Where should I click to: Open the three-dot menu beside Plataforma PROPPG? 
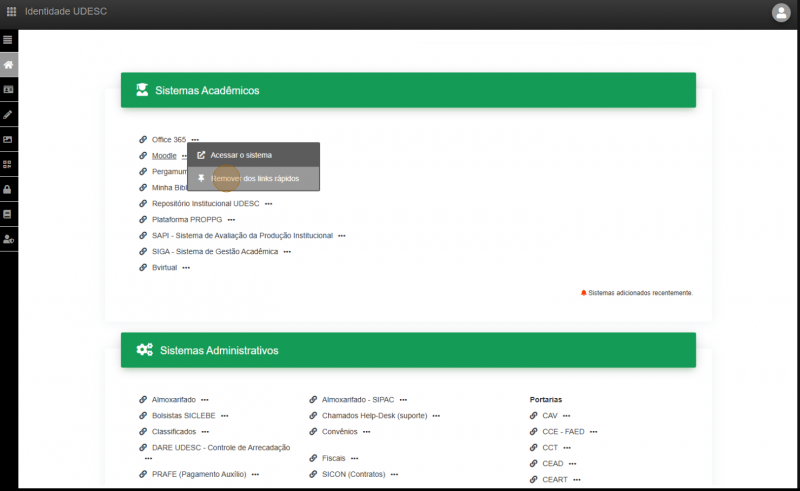pos(231,219)
